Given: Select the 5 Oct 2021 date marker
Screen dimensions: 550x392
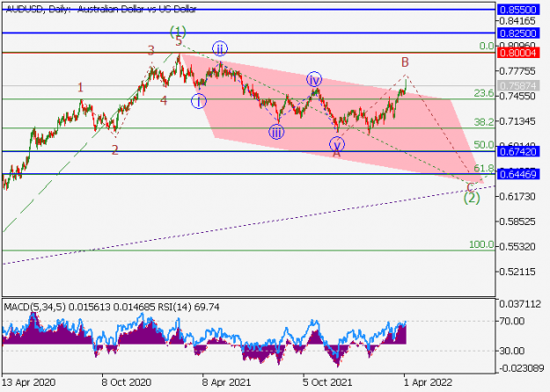Looking at the screenshot, I should click(x=327, y=382).
